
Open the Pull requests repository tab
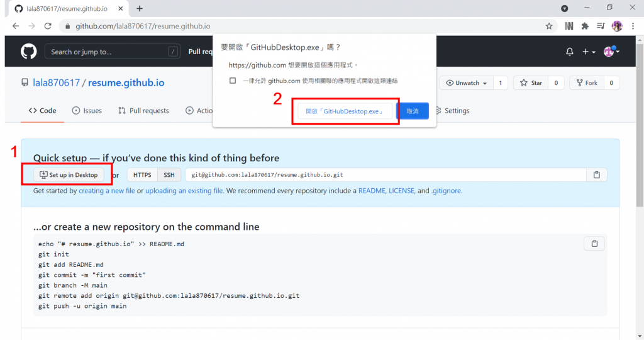(143, 111)
